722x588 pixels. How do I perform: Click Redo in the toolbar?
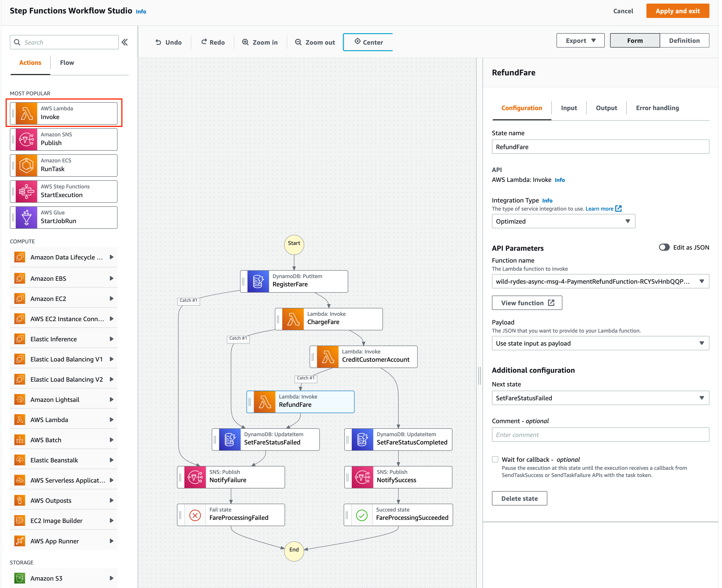213,42
